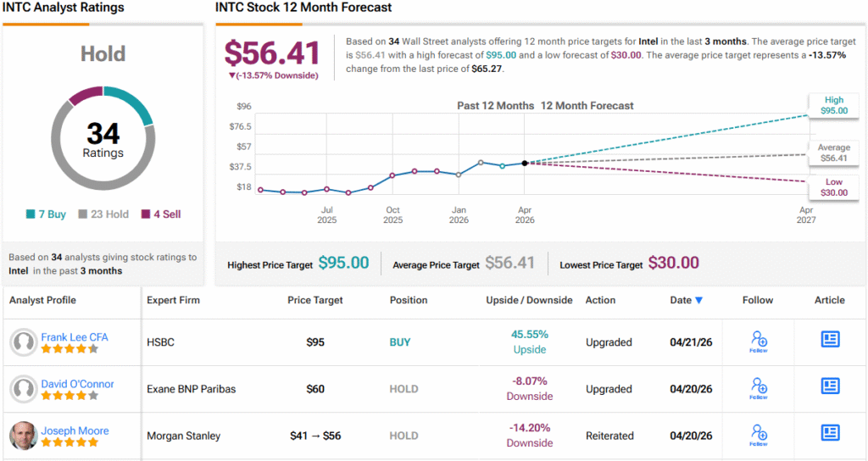Screen dimensions: 868x461
Task: Click the 7 Buy legend entry
Action: [46, 214]
